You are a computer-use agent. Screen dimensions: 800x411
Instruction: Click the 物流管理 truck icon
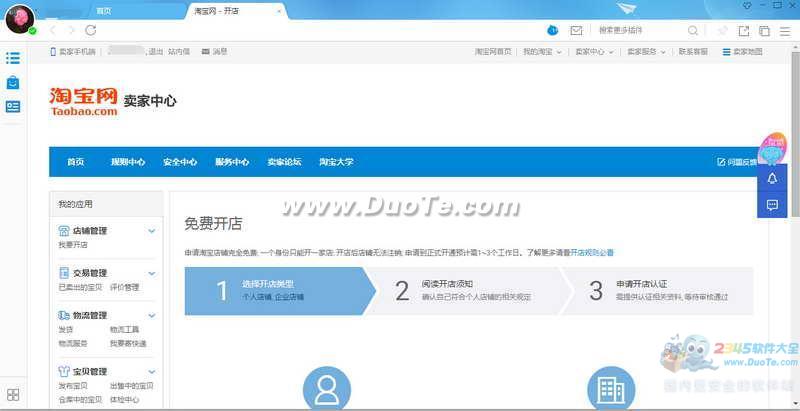click(64, 315)
